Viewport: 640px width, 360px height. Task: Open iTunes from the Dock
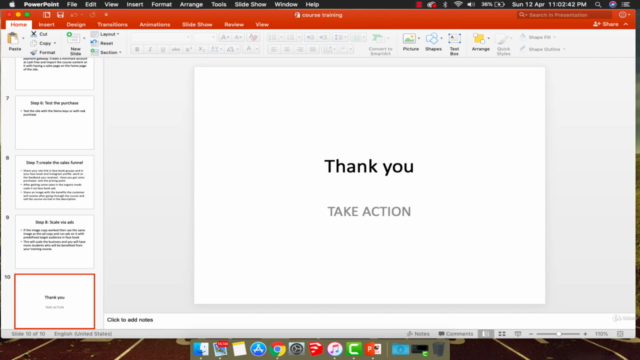click(x=335, y=349)
